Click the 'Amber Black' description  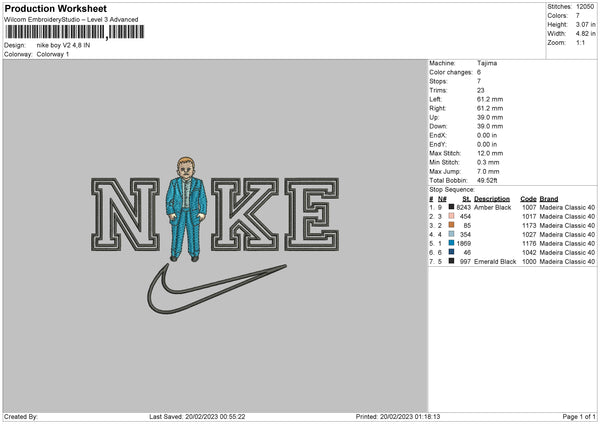coord(492,207)
